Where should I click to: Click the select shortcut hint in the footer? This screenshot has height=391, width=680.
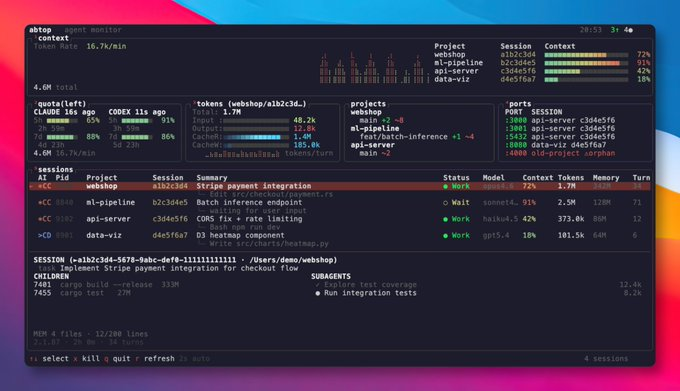click(49, 359)
